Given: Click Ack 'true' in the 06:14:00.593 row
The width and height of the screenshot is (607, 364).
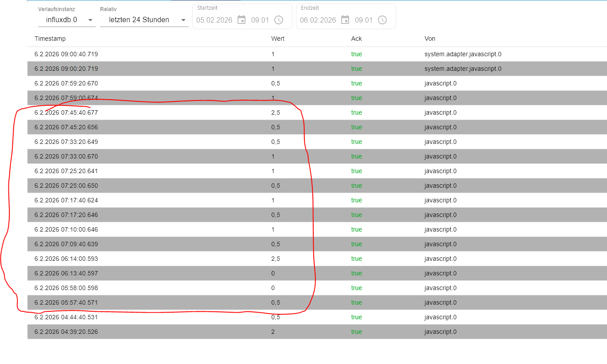Looking at the screenshot, I should pos(357,259).
